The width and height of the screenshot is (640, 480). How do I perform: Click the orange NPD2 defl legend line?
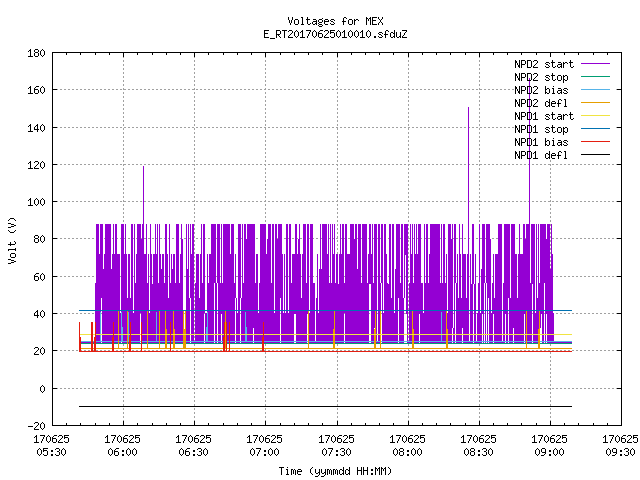(596, 102)
